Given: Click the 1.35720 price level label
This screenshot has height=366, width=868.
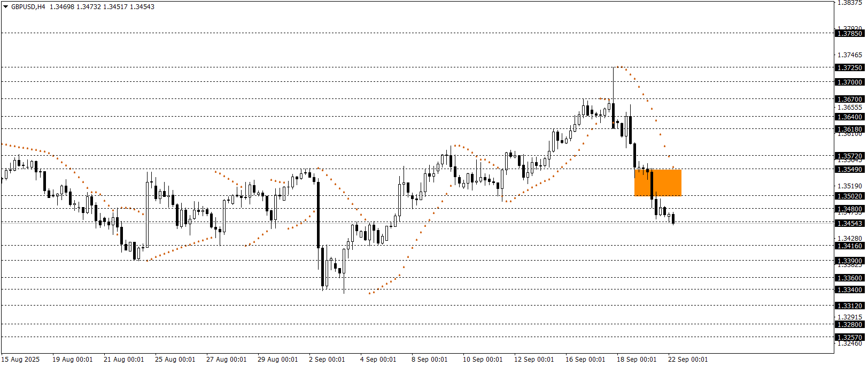Looking at the screenshot, I should [849, 156].
